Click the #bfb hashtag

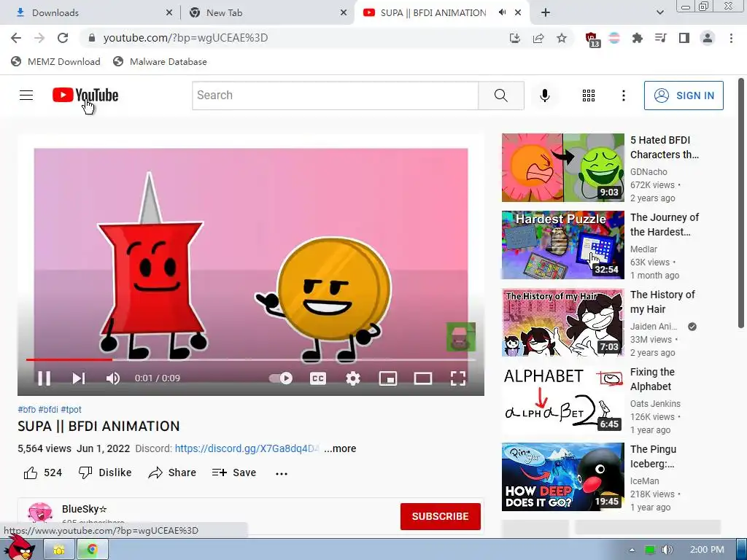(x=27, y=410)
